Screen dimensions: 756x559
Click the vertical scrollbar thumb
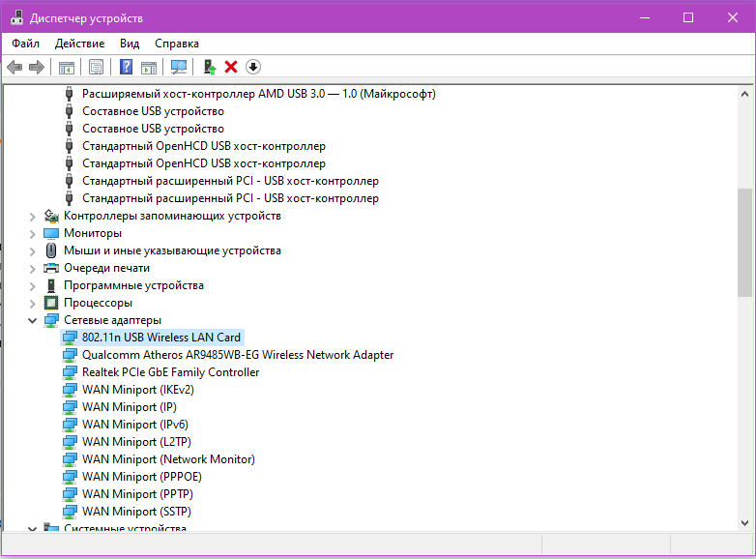pos(744,243)
